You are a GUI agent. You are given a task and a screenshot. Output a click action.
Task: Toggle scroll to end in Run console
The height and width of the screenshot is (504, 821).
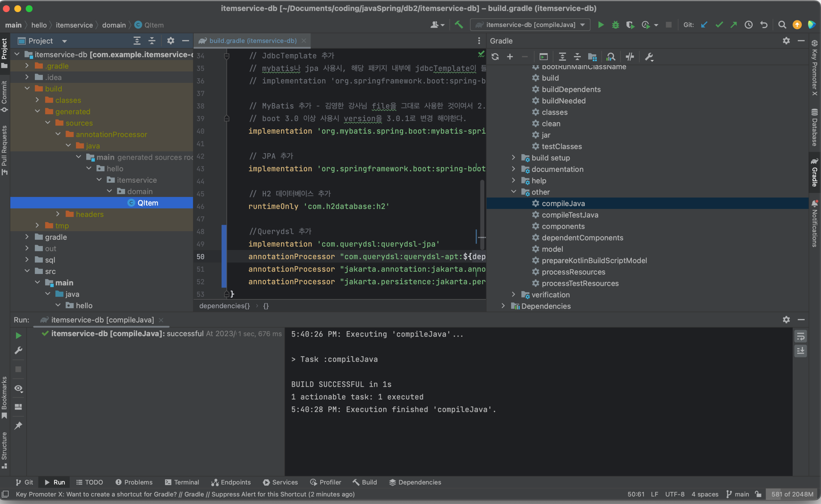(x=800, y=351)
